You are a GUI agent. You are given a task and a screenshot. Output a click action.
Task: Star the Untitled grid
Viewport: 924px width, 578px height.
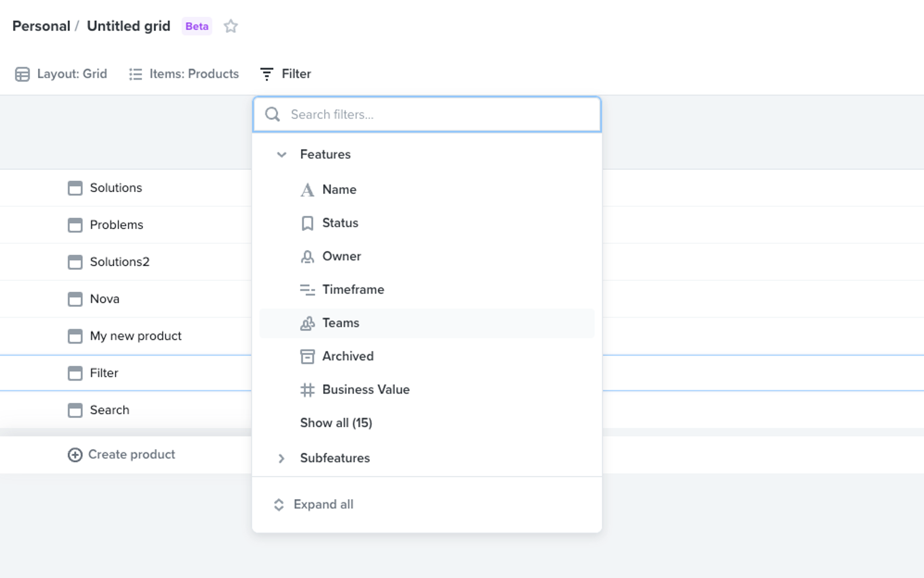(x=231, y=26)
